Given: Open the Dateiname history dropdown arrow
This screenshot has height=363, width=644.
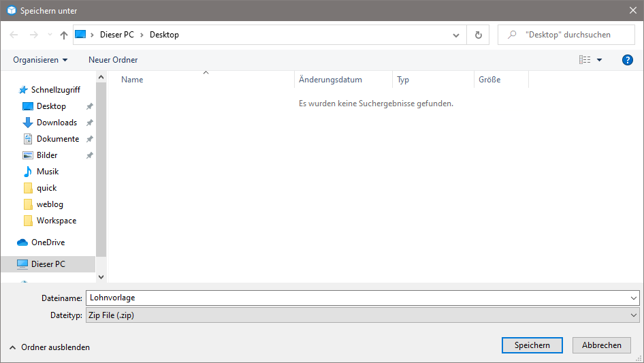Looking at the screenshot, I should pyautogui.click(x=634, y=298).
